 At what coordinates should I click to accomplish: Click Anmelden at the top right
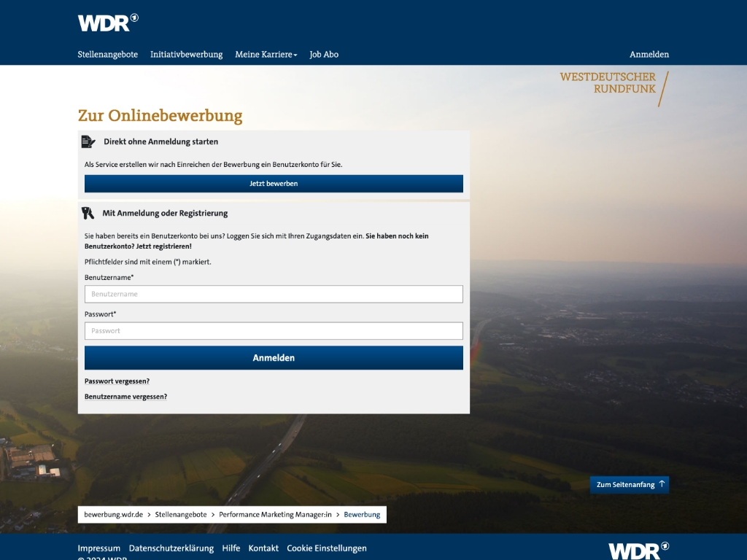tap(649, 54)
